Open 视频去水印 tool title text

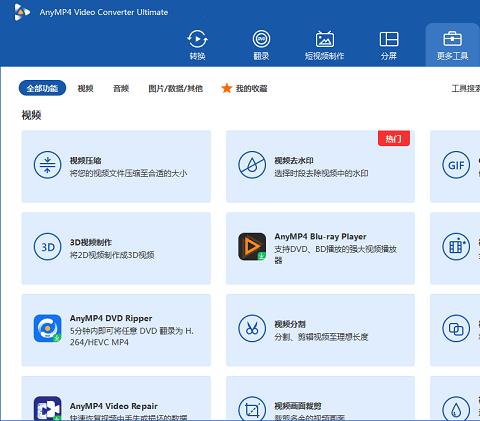294,160
